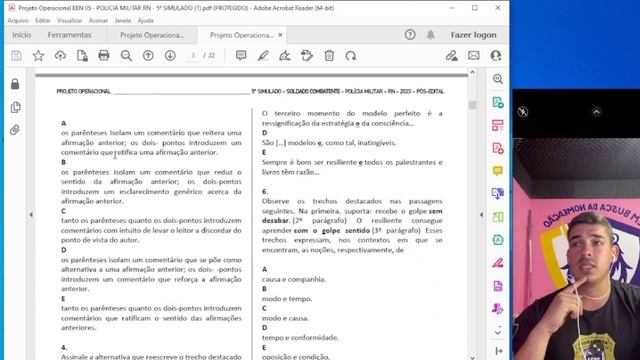Click the vertical scrollbar thumb
This screenshot has width=640, height=360.
pos(472,105)
